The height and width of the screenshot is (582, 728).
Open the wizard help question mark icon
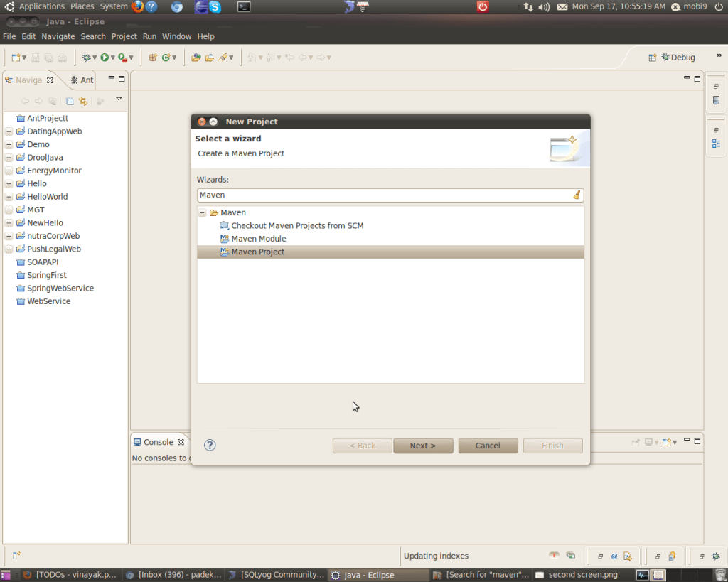209,445
